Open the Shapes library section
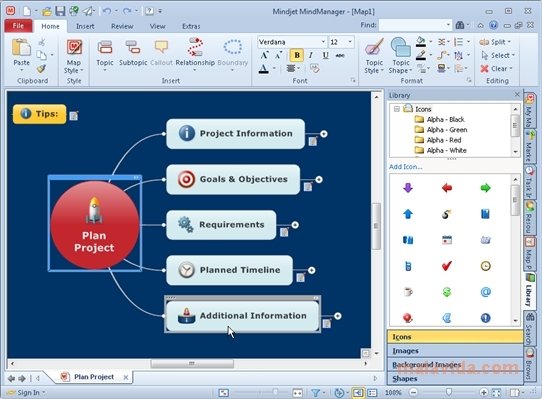 tap(455, 378)
